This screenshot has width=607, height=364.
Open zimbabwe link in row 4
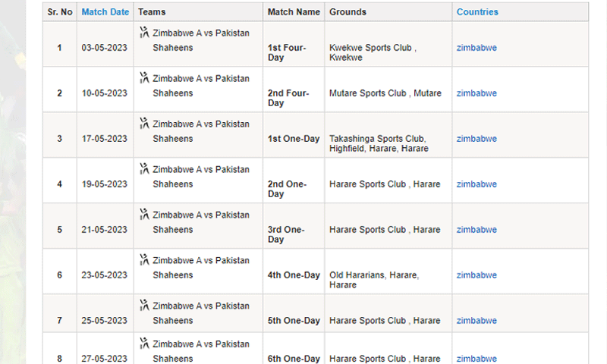[x=476, y=184]
